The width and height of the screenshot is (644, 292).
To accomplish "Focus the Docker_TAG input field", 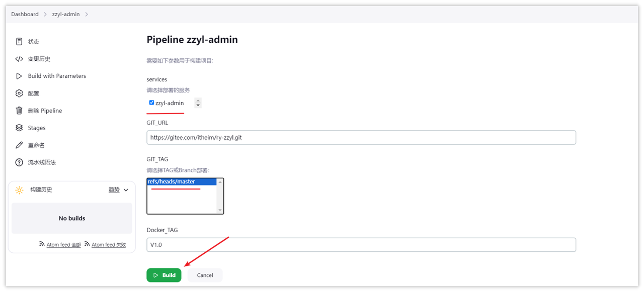I will pos(361,245).
